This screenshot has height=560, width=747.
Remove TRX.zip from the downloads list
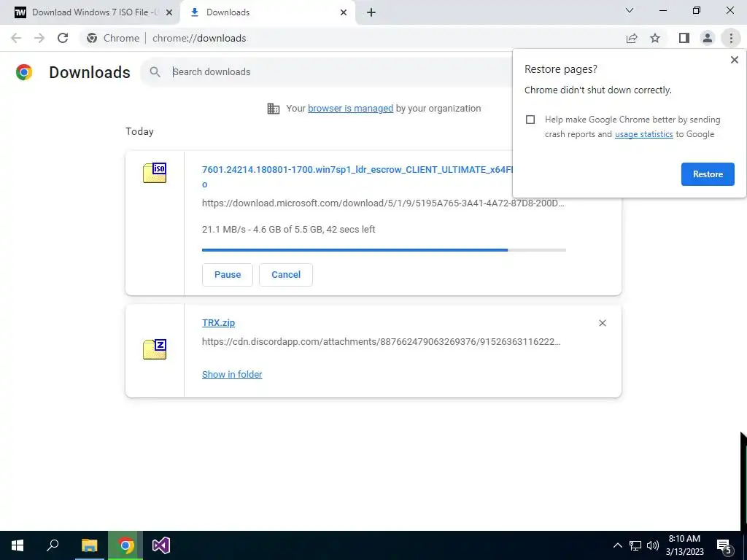(602, 323)
